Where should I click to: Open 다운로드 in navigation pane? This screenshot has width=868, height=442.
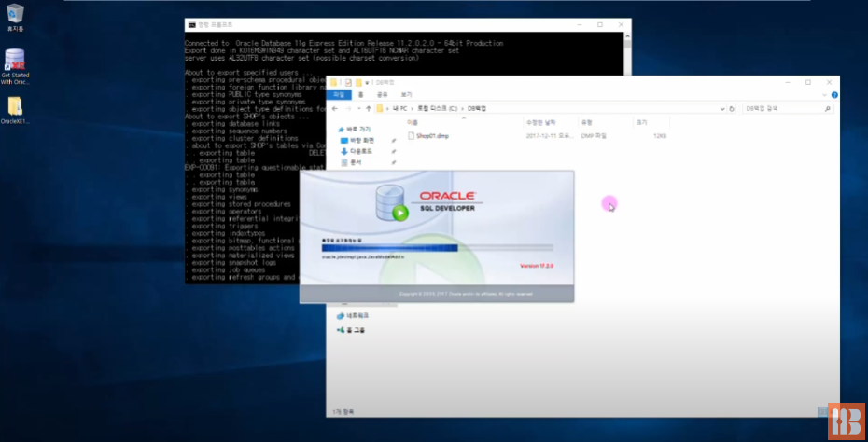coord(357,152)
